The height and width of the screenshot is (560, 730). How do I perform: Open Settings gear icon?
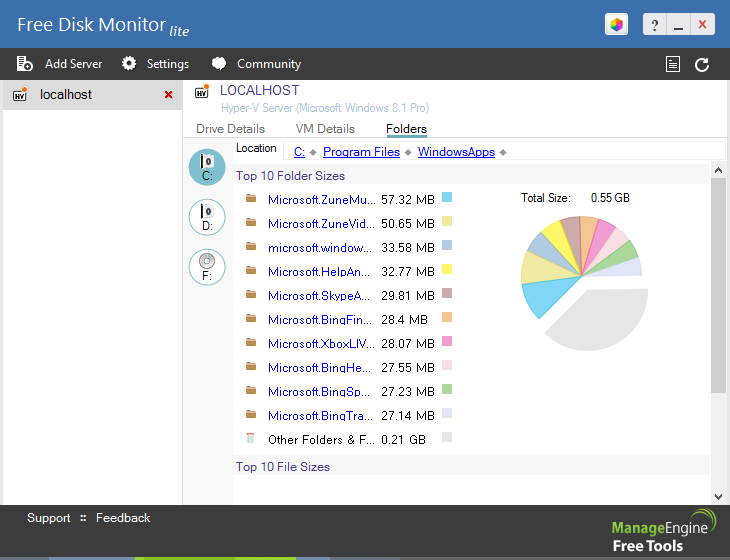click(129, 63)
